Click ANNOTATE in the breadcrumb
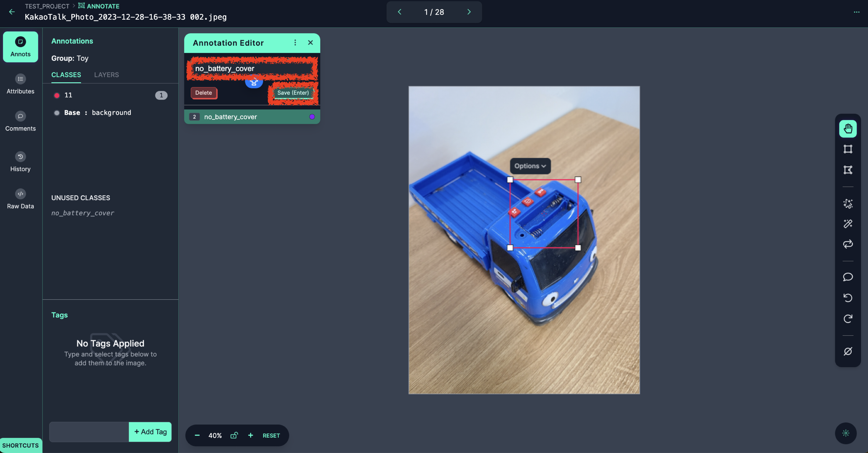The image size is (868, 453). point(99,6)
